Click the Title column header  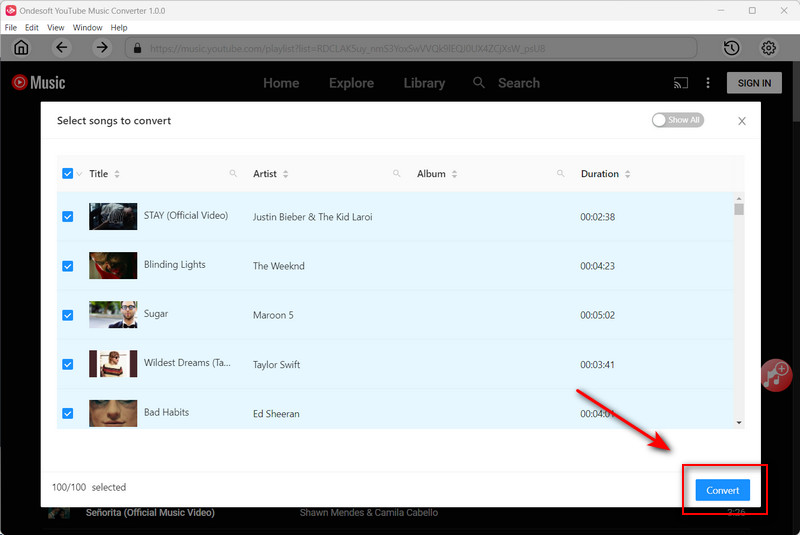[98, 173]
